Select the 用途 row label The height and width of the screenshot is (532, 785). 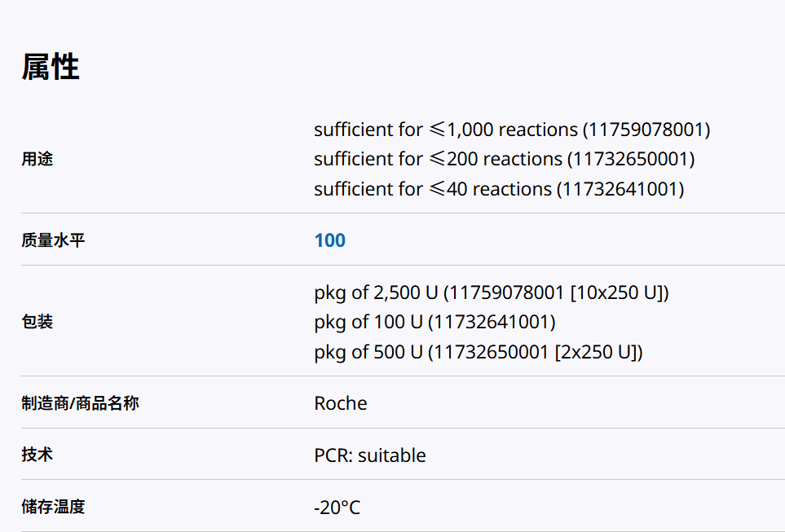click(x=37, y=159)
